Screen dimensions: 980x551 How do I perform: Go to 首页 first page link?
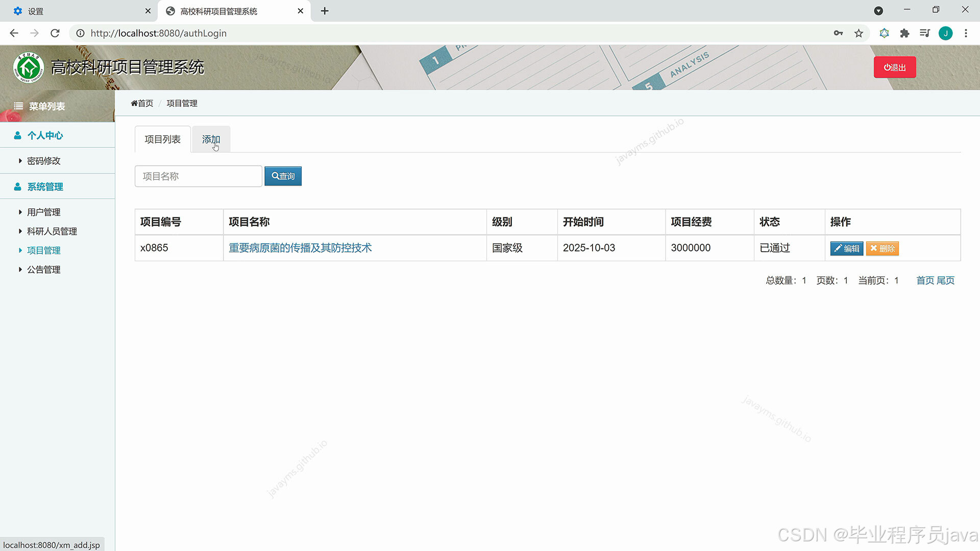[925, 281]
